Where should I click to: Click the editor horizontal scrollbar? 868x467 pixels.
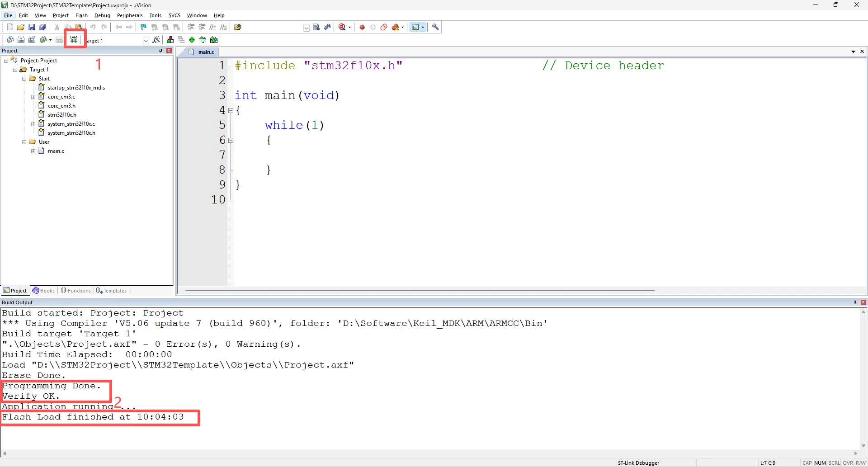tap(420, 290)
